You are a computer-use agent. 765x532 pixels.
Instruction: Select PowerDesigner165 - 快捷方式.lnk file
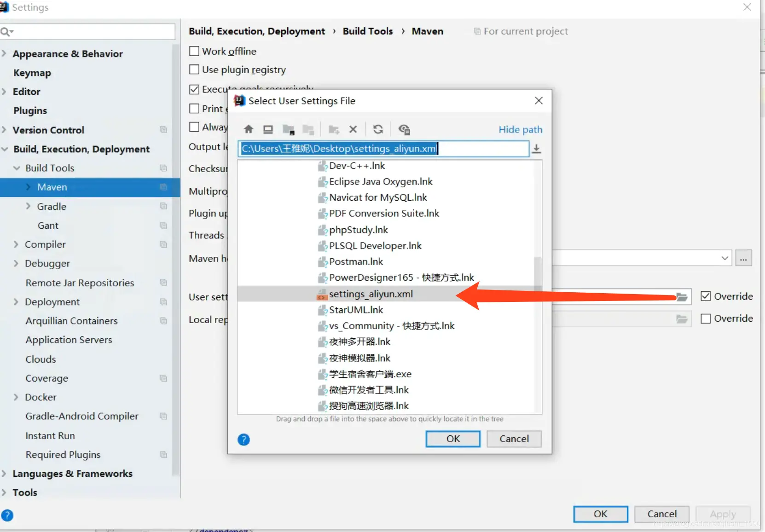401,278
